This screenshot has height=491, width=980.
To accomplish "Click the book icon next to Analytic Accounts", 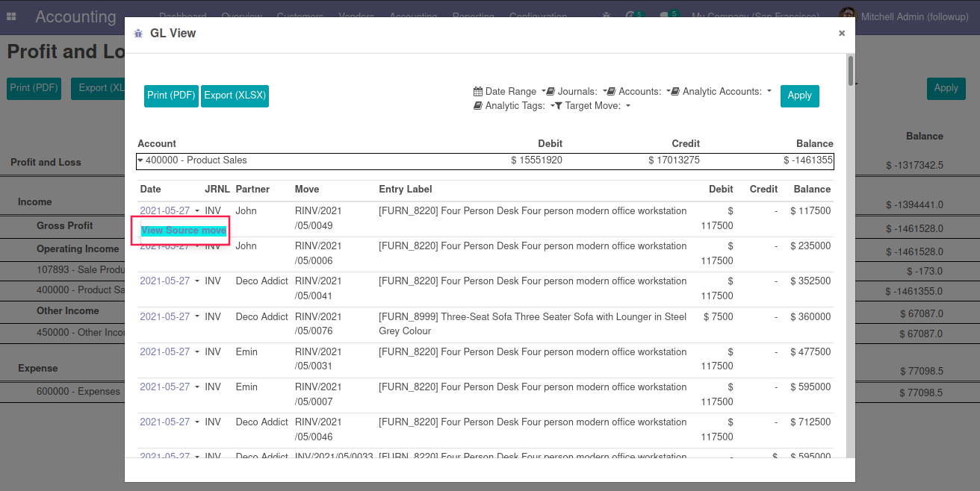I will 675,92.
